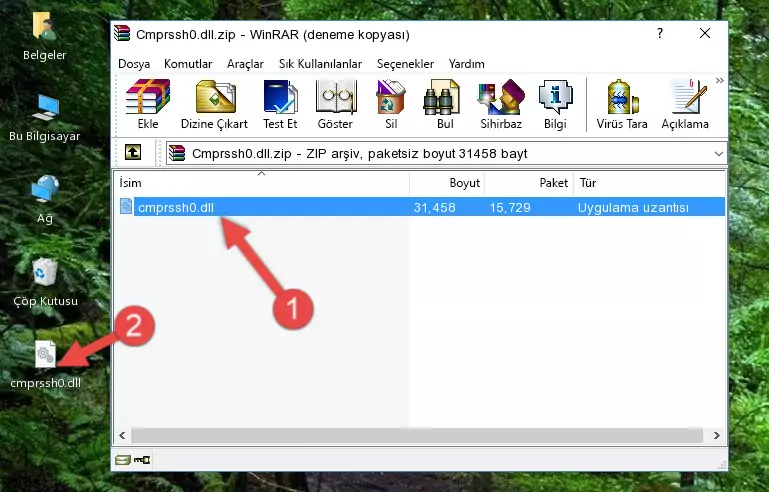
Task: Sort files by Paket column
Action: (529, 183)
